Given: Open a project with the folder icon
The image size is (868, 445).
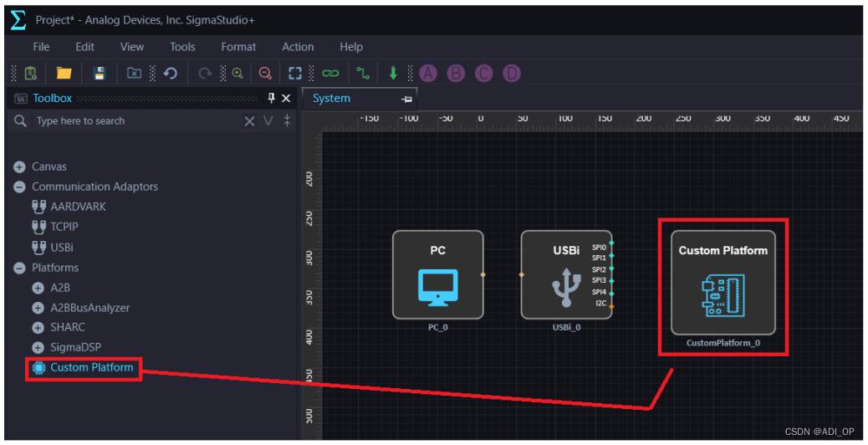Looking at the screenshot, I should (x=64, y=73).
